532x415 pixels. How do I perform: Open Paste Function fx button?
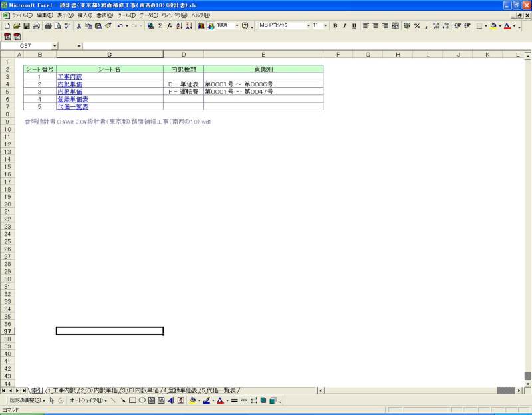click(x=170, y=26)
